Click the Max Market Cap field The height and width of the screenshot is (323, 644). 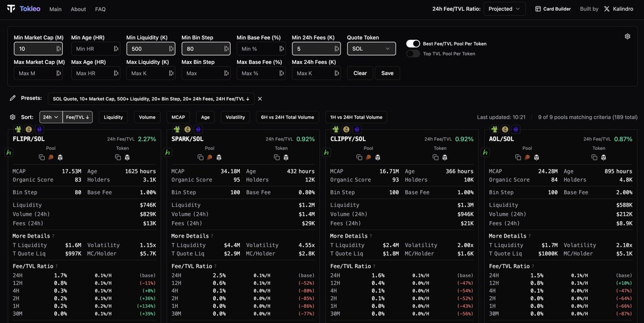(x=38, y=73)
